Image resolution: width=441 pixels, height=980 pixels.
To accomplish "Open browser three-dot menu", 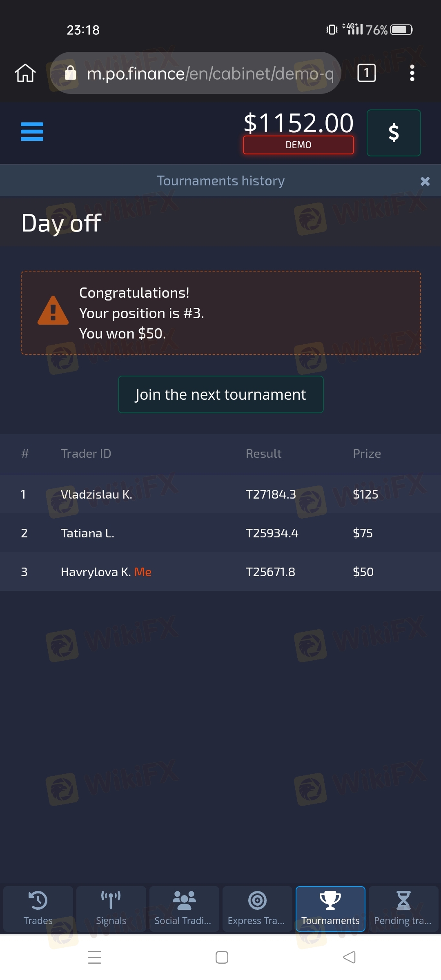I will pos(412,73).
